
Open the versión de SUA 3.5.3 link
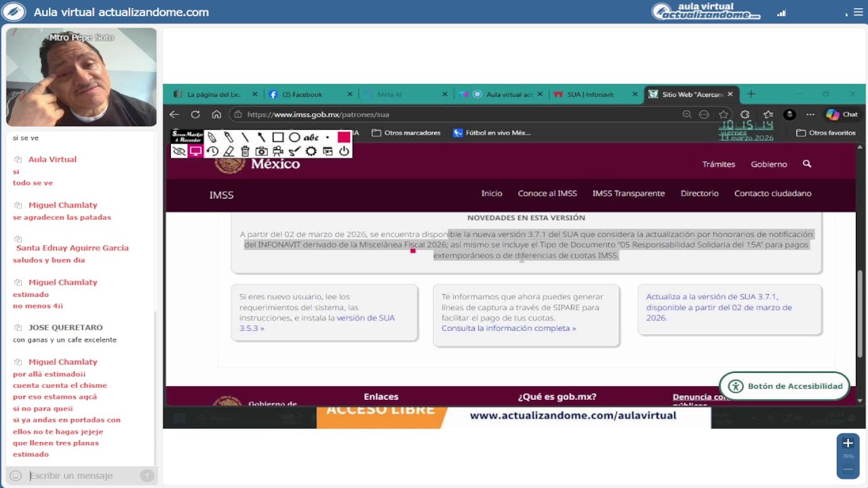(x=317, y=323)
